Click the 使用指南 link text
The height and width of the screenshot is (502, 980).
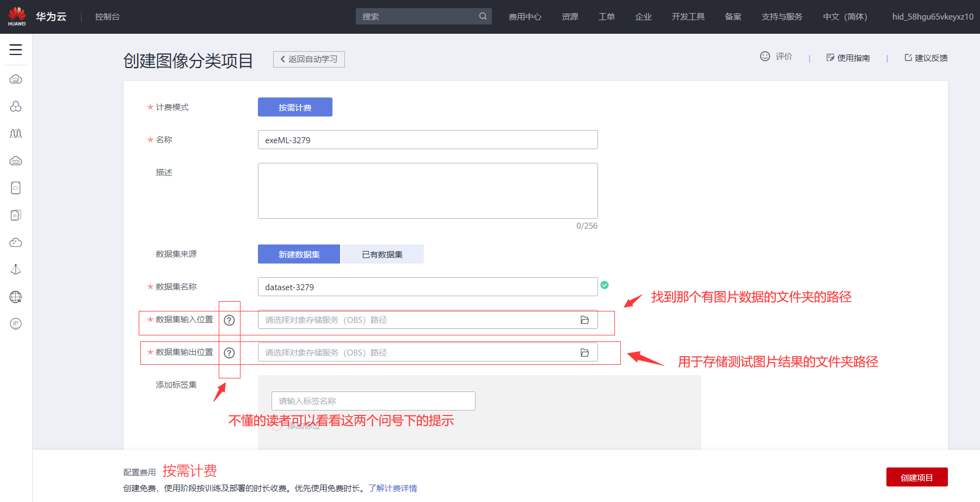[x=853, y=58]
